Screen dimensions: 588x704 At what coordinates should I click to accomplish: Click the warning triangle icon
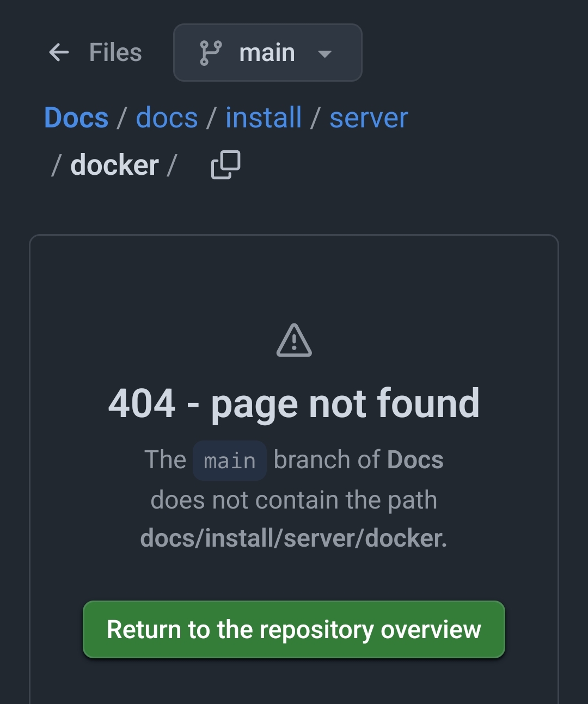pos(294,341)
